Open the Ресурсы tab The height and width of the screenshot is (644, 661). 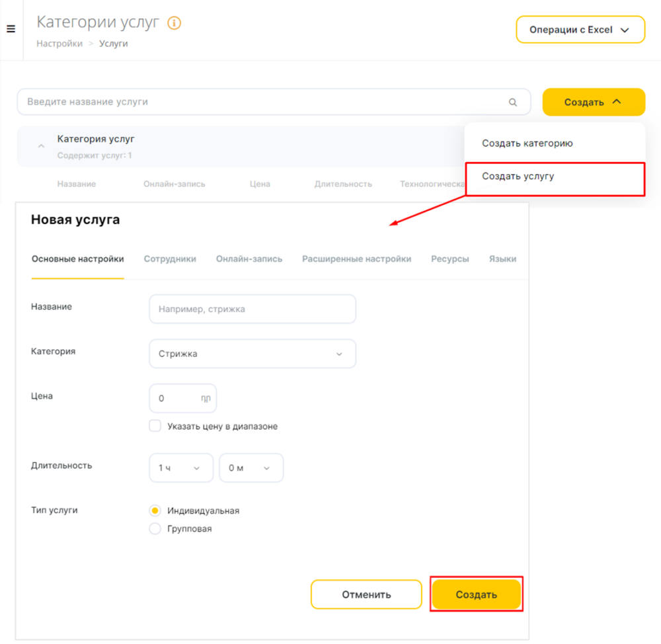tap(449, 259)
